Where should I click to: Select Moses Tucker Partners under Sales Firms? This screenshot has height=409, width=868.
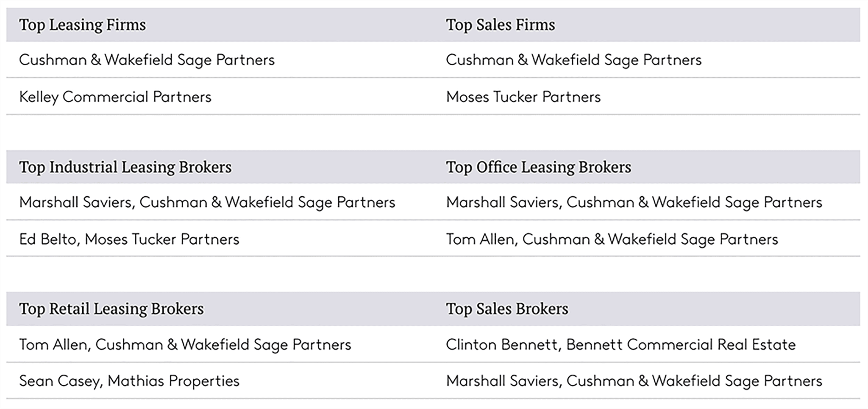click(523, 97)
